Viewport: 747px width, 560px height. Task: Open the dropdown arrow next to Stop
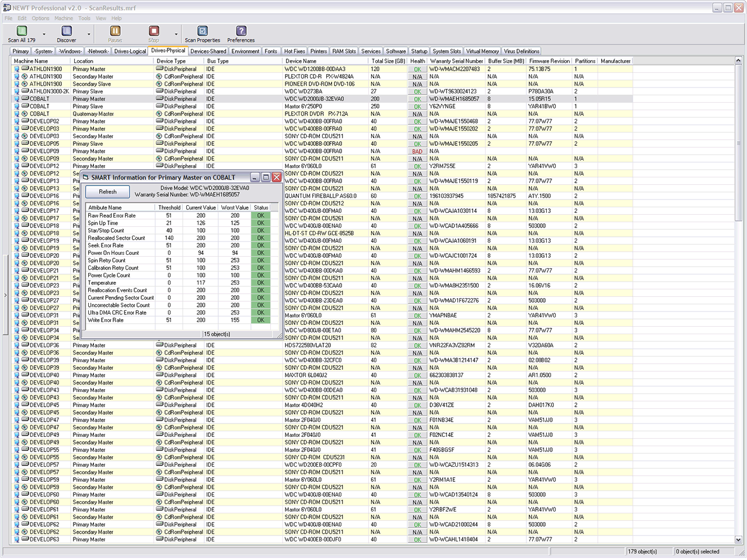[x=176, y=34]
